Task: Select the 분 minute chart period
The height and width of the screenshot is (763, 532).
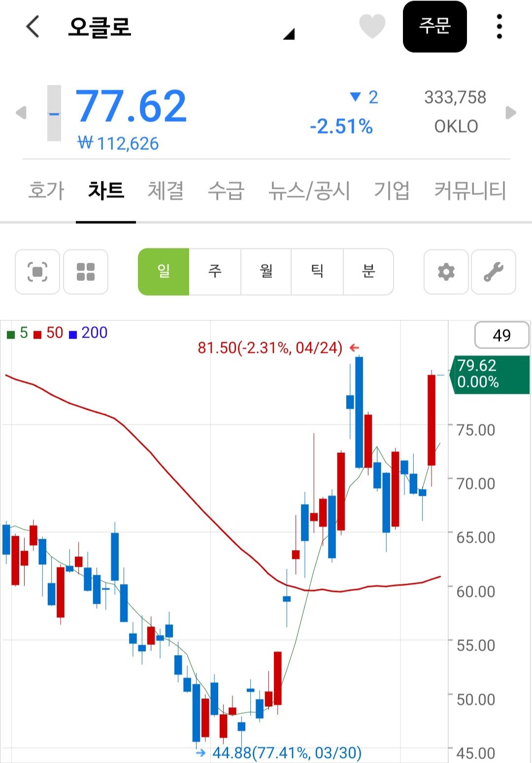Action: coord(368,272)
